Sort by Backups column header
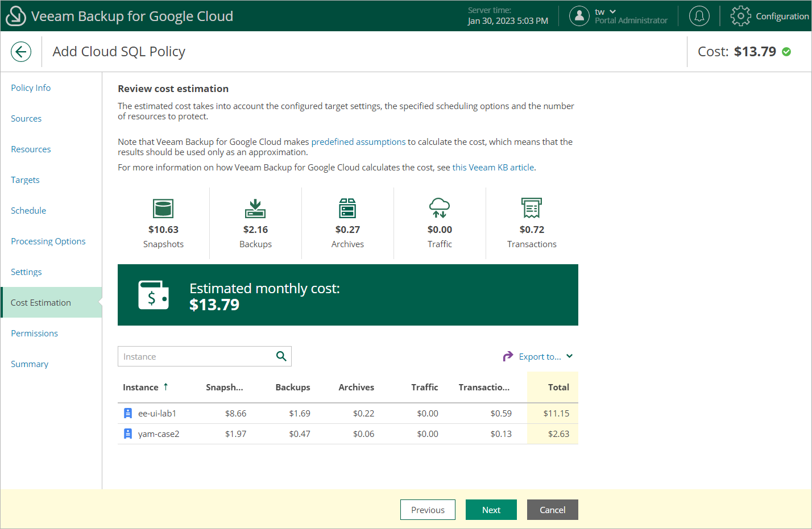Image resolution: width=812 pixels, height=529 pixels. tap(293, 387)
